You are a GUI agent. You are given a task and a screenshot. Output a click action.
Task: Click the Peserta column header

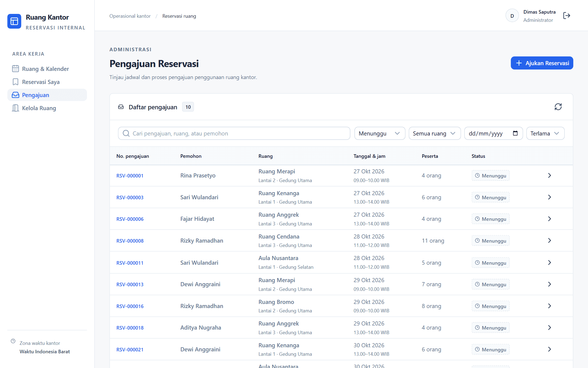pos(430,156)
